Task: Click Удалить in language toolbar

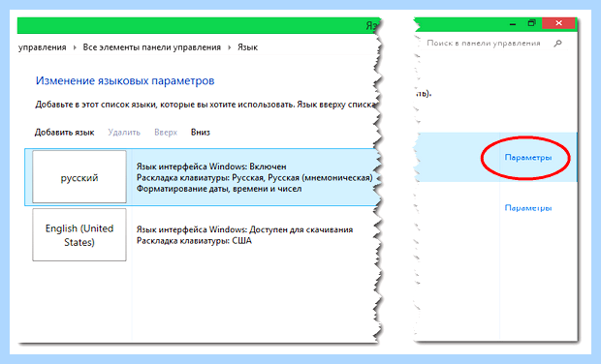Action: [x=124, y=132]
